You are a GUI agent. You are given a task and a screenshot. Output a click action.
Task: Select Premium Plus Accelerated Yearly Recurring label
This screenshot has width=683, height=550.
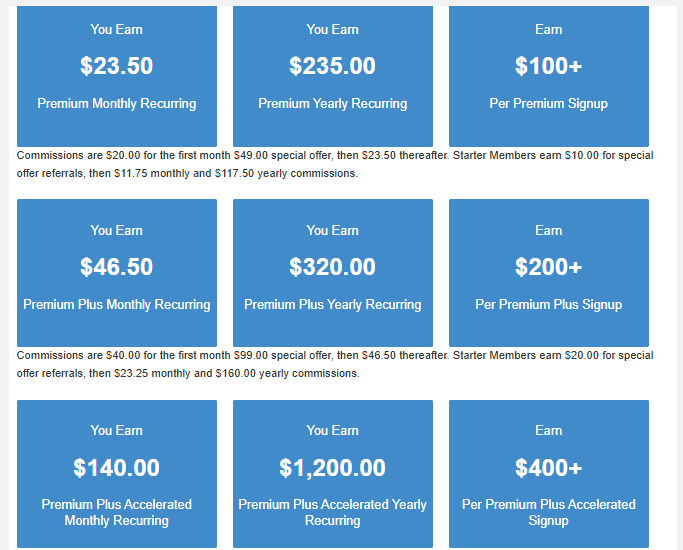tap(332, 512)
